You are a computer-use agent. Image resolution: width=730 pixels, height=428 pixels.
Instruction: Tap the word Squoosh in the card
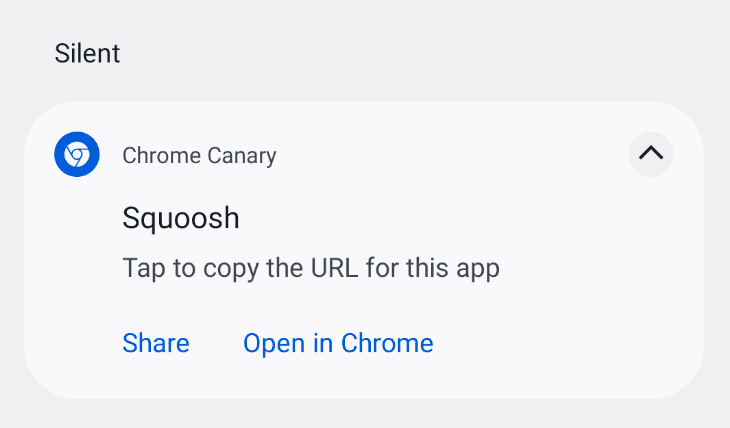(181, 218)
